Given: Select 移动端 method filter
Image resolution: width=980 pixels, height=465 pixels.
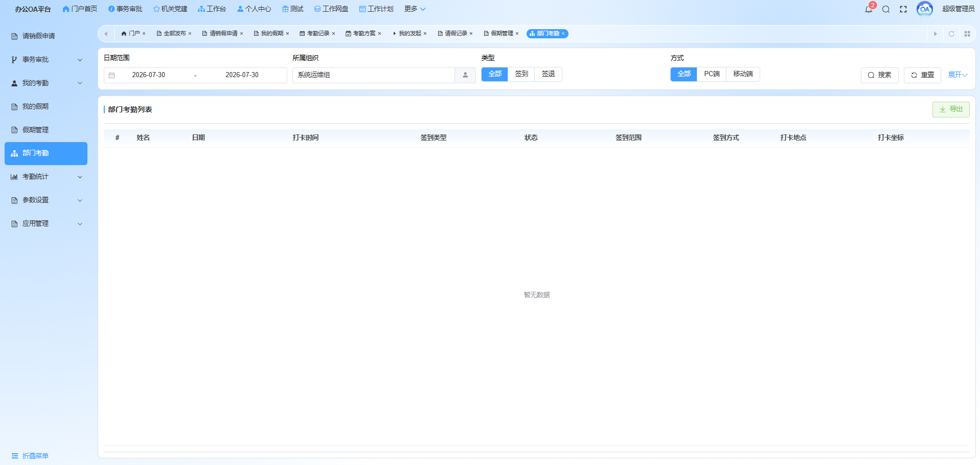Looking at the screenshot, I should point(743,74).
